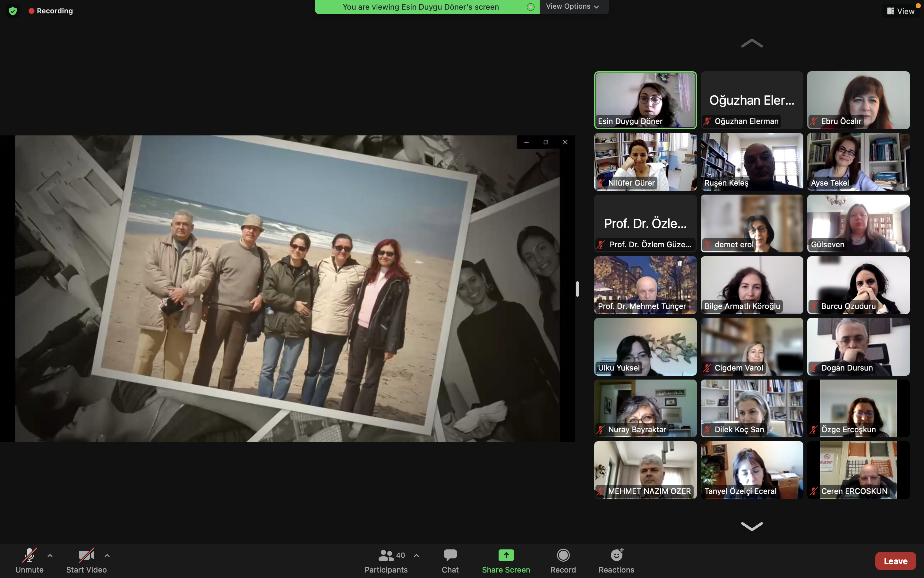924x578 pixels.
Task: Click muted mic icon on Nuray Bayraktar
Action: tap(601, 430)
